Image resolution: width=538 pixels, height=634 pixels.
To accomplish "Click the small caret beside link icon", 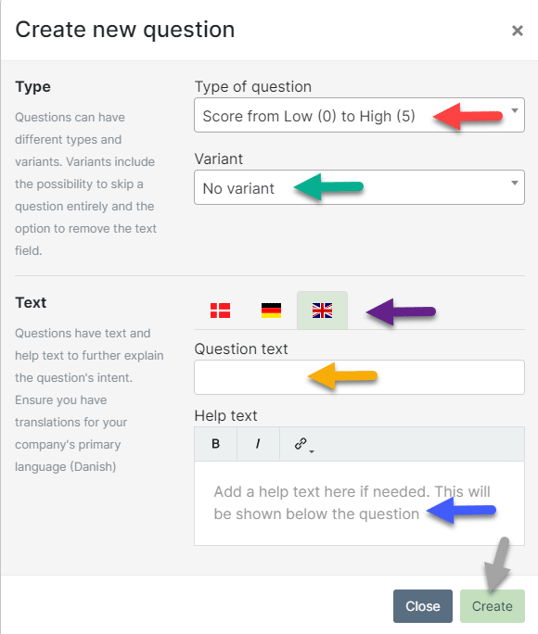I will point(311,451).
